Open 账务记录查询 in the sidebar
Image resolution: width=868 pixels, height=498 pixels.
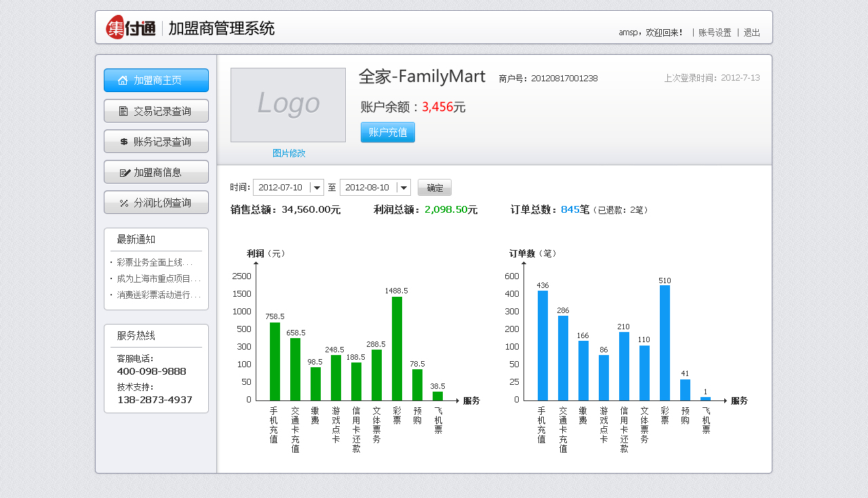coord(156,141)
